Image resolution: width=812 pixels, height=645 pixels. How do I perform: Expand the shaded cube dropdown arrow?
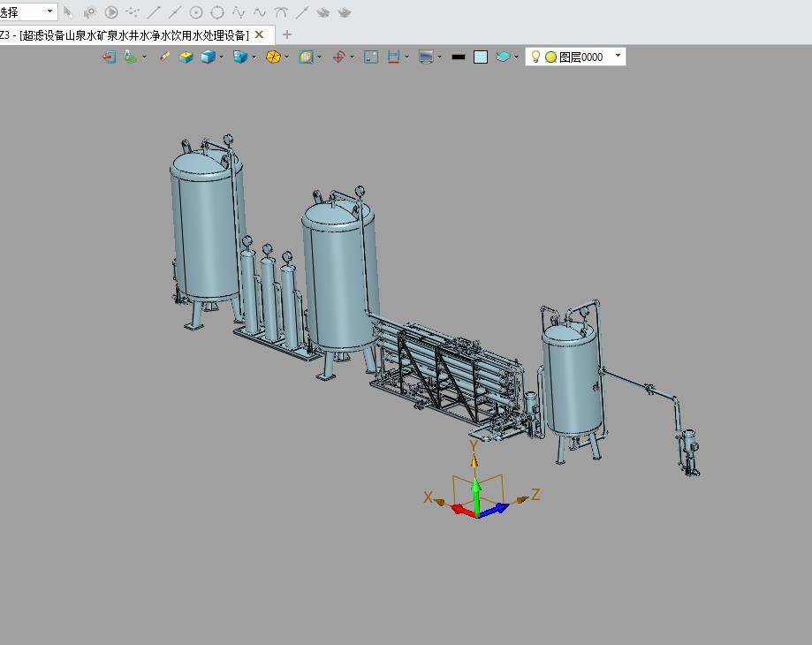222,57
